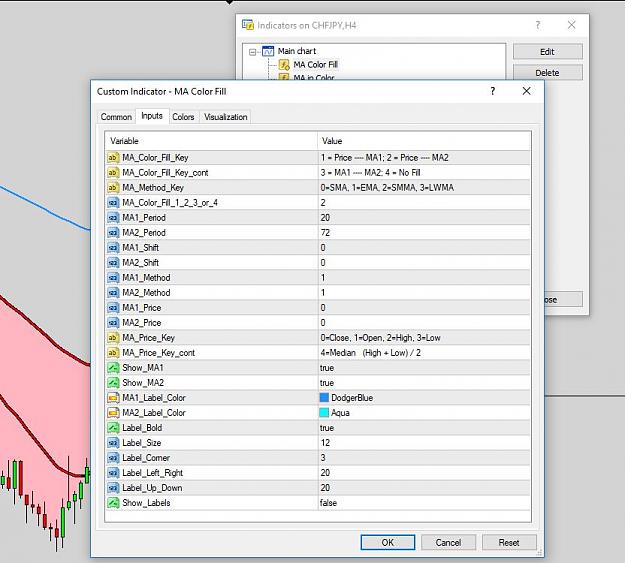The height and width of the screenshot is (563, 625).
Task: Click the Label_Corner value 3
Action: click(x=323, y=458)
